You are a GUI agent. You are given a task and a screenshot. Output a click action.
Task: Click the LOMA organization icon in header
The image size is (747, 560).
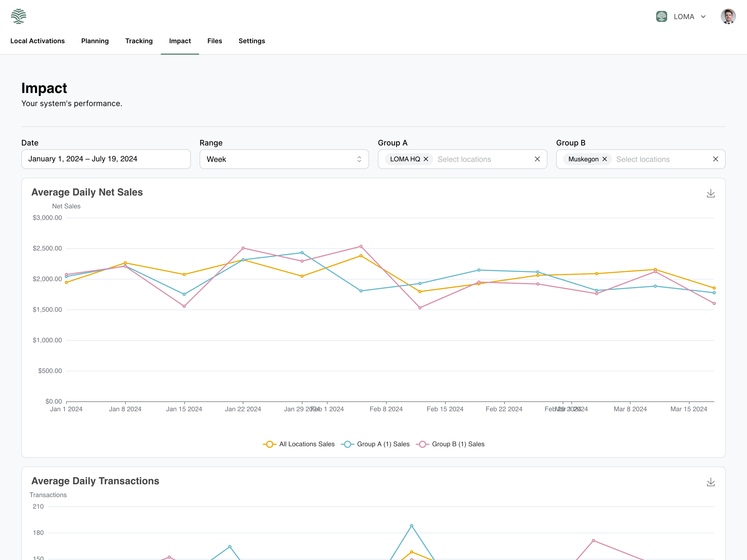tap(662, 17)
